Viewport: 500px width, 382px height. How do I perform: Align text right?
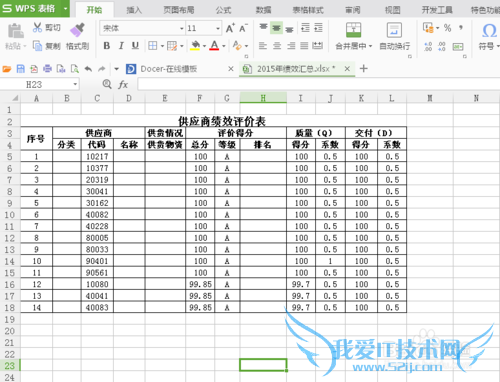click(x=291, y=46)
